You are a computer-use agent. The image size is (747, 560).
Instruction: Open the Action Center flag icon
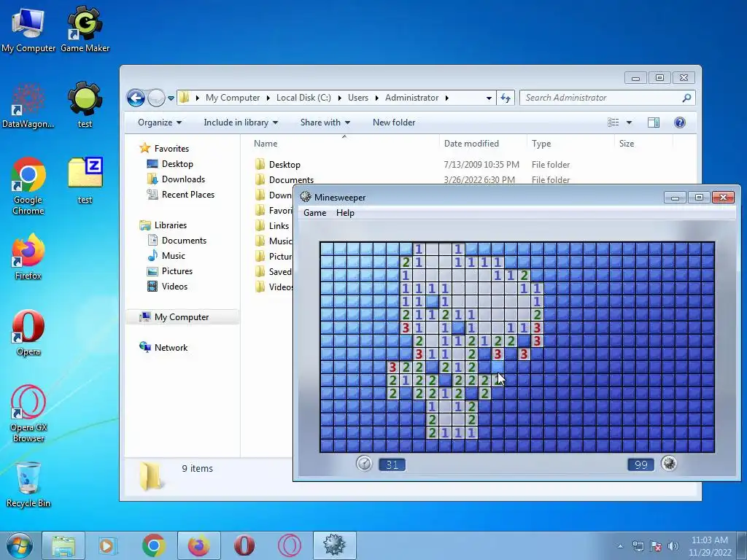pyautogui.click(x=656, y=546)
